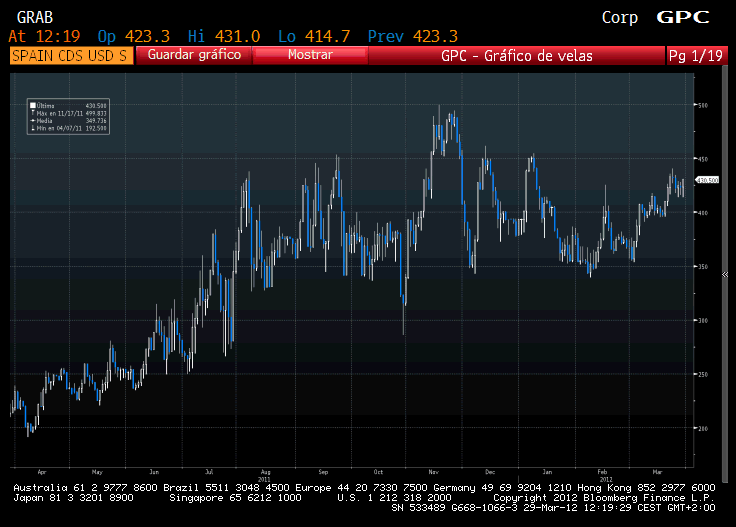The width and height of the screenshot is (736, 527).
Task: Click the SN 533489 serial timestamp line
Action: pos(553,508)
